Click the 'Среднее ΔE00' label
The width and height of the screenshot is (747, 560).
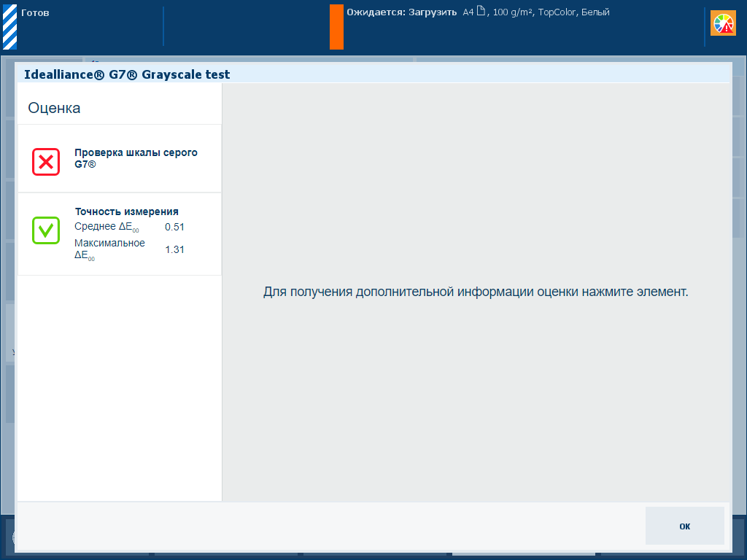click(107, 227)
